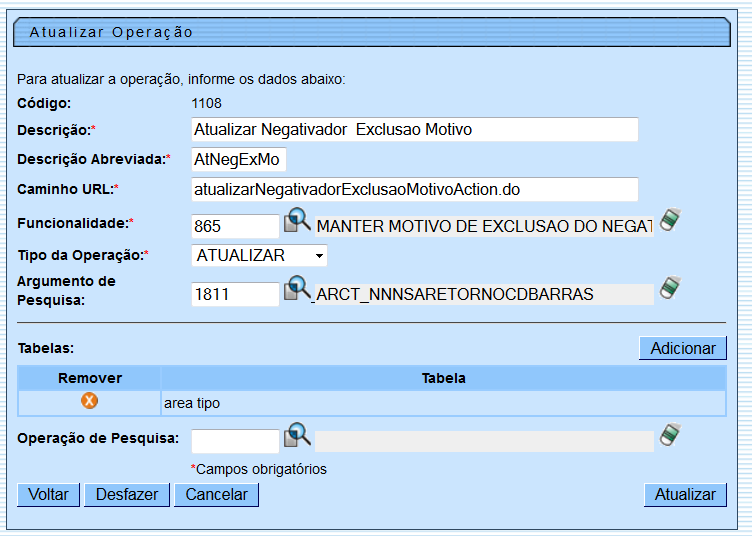Select the Caminho URL input field
Screen dimensions: 752x536
(414, 190)
